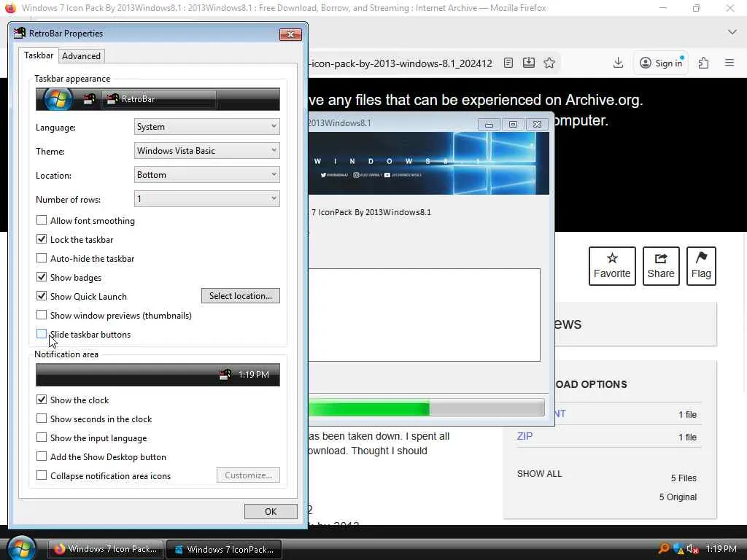Click the green installer progress bar
The image size is (747, 560).
click(x=426, y=408)
